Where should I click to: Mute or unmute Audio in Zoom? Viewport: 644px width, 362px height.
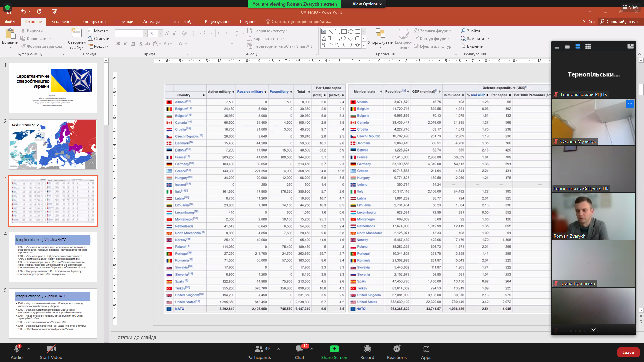point(17,352)
